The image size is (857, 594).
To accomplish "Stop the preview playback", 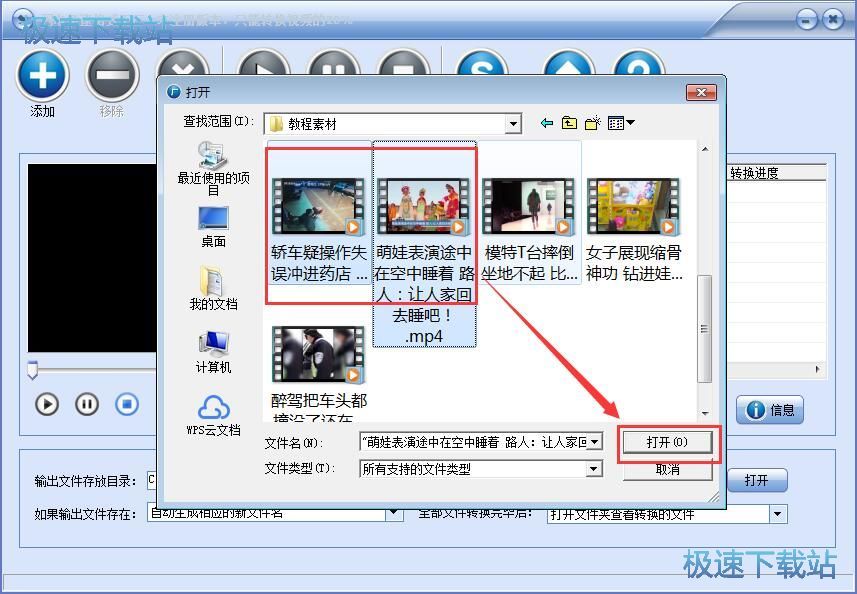I will (x=127, y=404).
